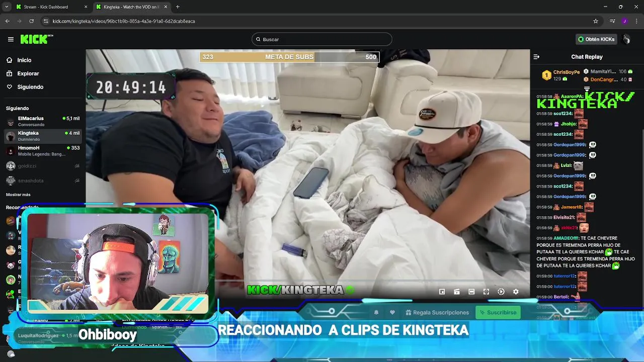This screenshot has width=644, height=362.
Task: Open the user profile avatar menu
Action: [626, 39]
